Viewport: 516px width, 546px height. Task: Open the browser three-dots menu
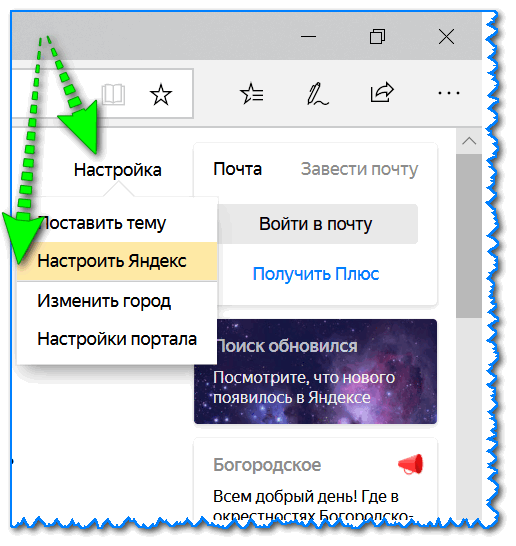click(x=448, y=93)
